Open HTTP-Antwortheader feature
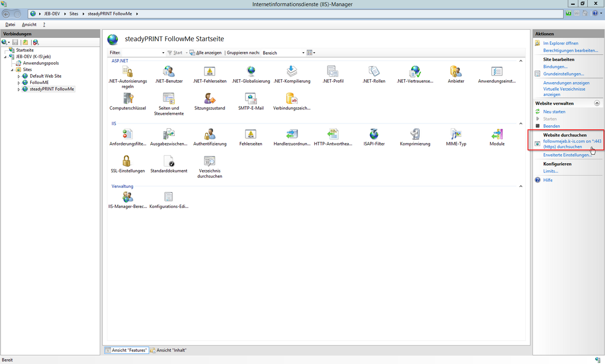Image resolution: width=605 pixels, height=364 pixels. click(333, 138)
